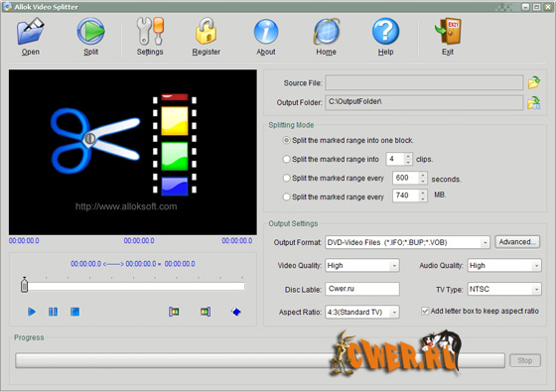Screen dimensions: 556x392
Task: Expand the Output Format dropdown
Action: point(486,243)
